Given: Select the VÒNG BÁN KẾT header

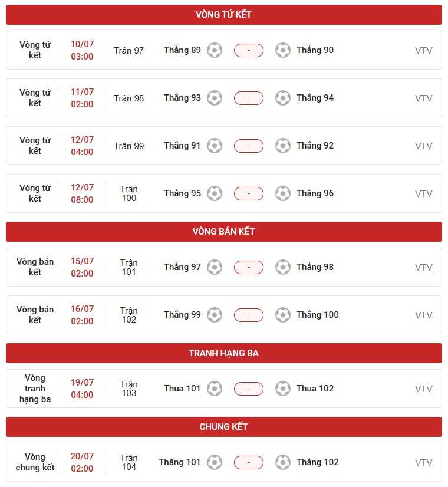Looking at the screenshot, I should 224,232.
